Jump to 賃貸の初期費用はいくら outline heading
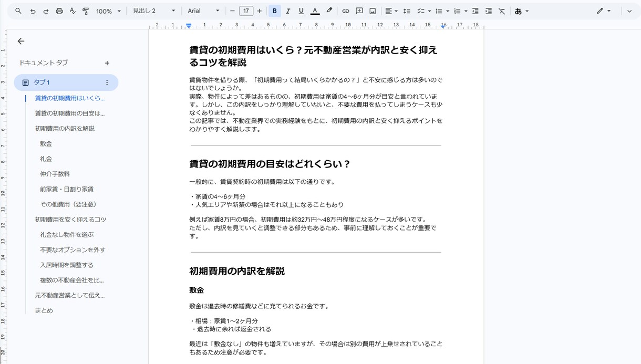 point(70,98)
